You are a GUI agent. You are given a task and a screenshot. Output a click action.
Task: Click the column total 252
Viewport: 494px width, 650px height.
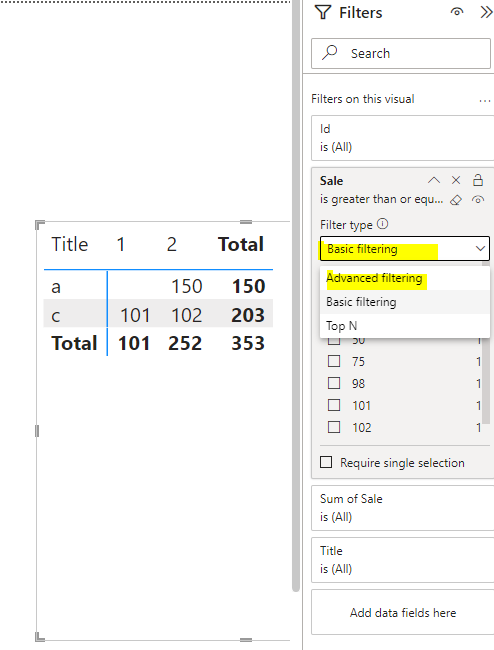pyautogui.click(x=185, y=344)
